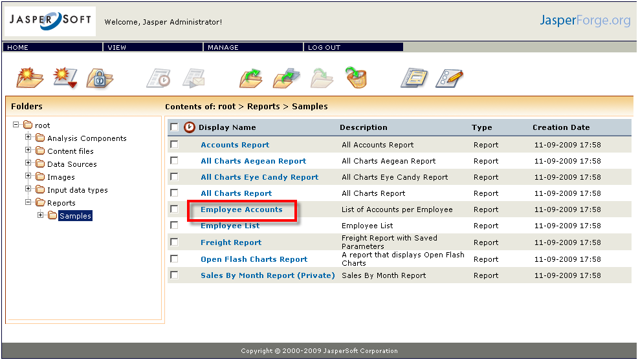Open the Freight Report link

[231, 242]
